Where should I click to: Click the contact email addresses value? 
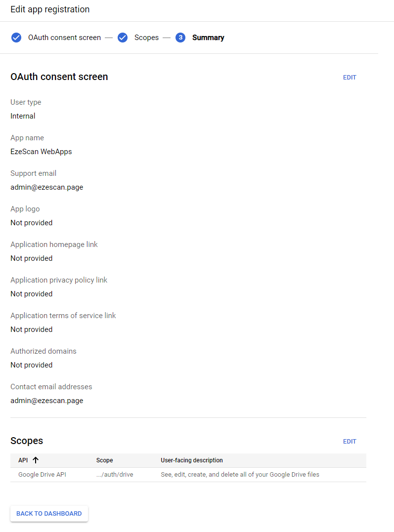click(x=47, y=401)
